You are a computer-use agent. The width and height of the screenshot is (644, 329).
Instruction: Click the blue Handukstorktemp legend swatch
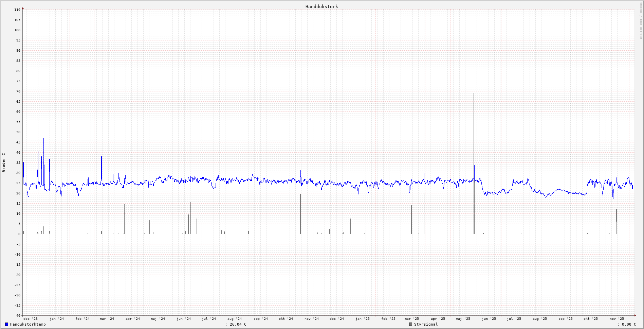6,324
